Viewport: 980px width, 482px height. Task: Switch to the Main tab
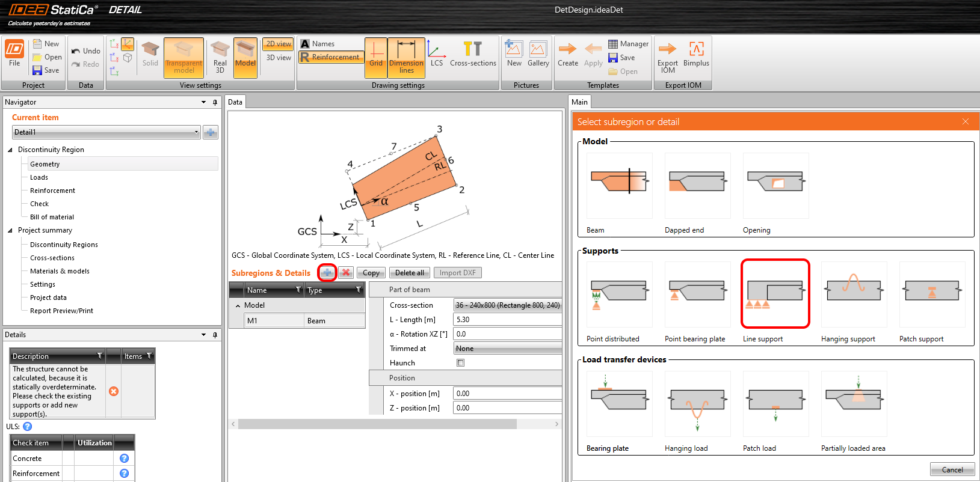579,102
